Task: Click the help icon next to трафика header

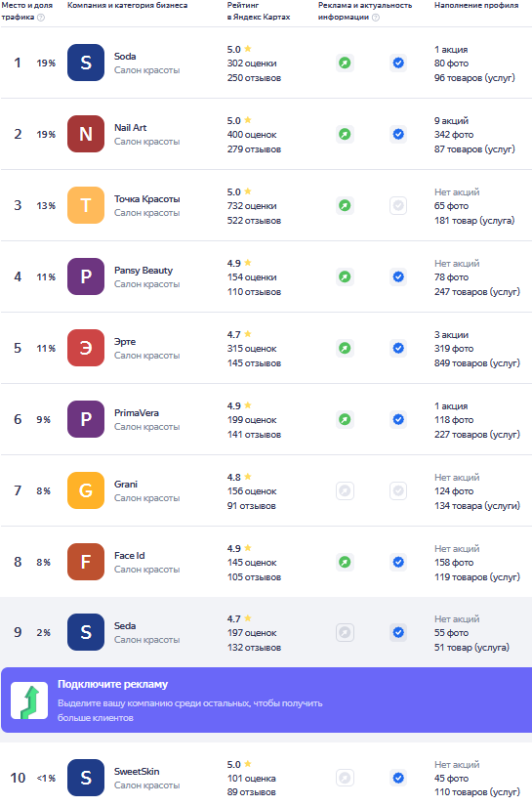Action: point(41,17)
